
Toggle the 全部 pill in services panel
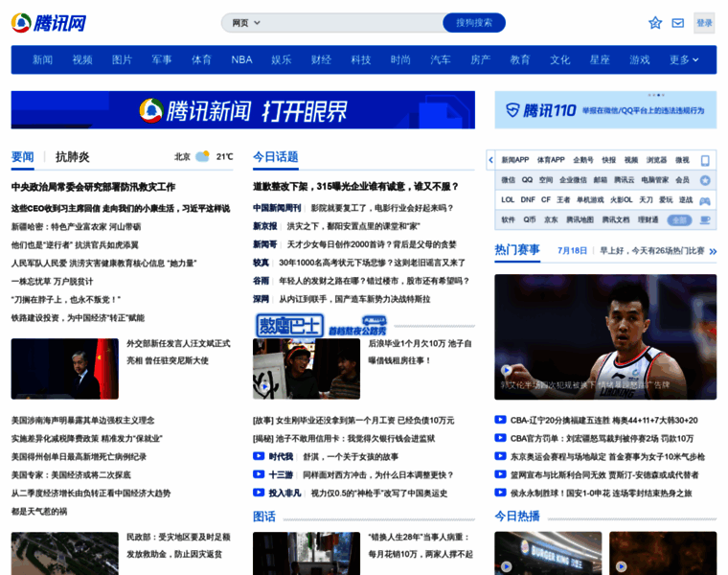click(x=679, y=220)
